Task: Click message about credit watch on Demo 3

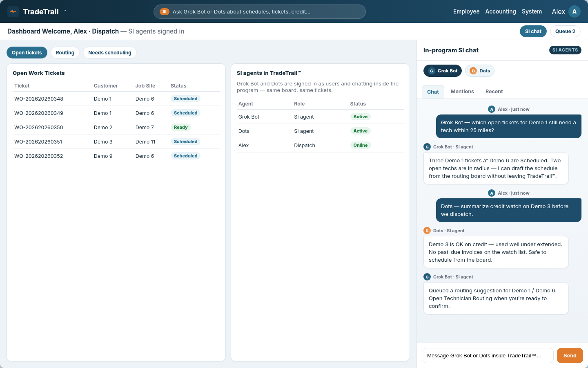Action: coord(509,210)
